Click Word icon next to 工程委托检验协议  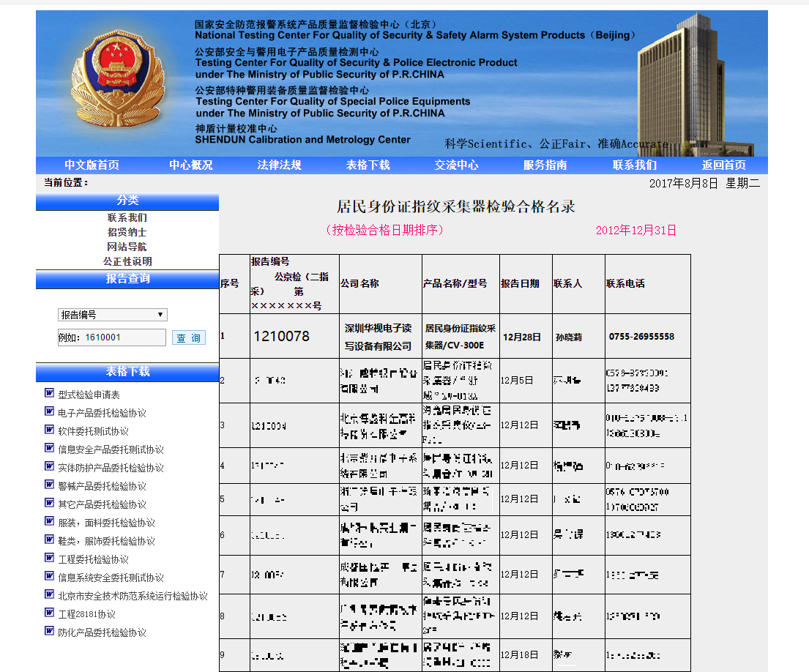(49, 559)
